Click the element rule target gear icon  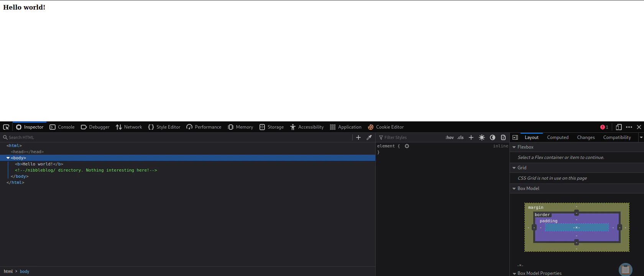pyautogui.click(x=407, y=146)
